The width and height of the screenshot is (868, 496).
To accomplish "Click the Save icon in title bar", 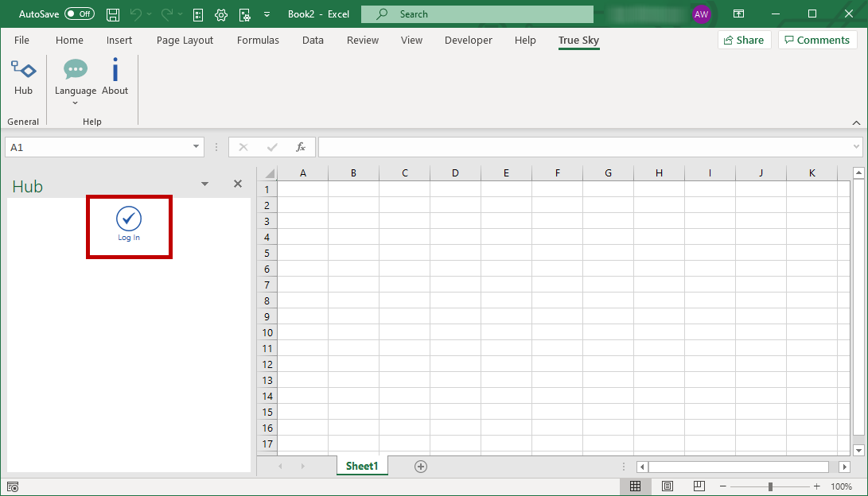I will coord(113,14).
